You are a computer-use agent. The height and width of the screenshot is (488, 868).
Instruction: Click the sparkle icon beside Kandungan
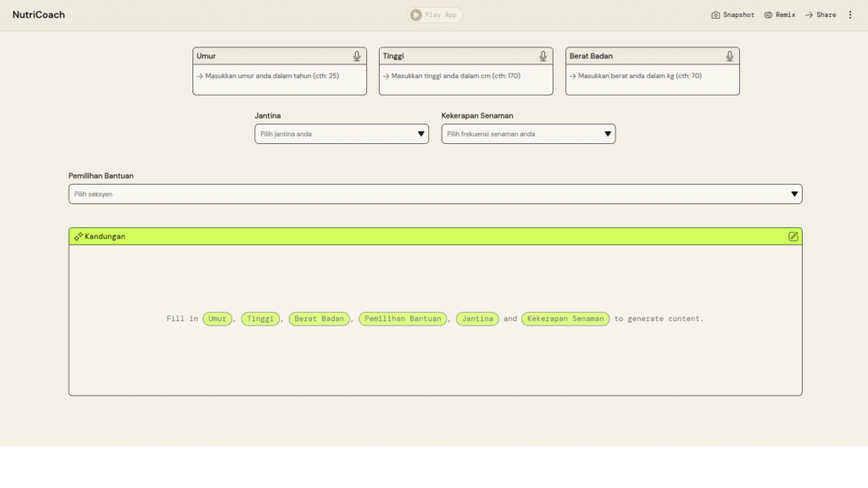click(78, 236)
